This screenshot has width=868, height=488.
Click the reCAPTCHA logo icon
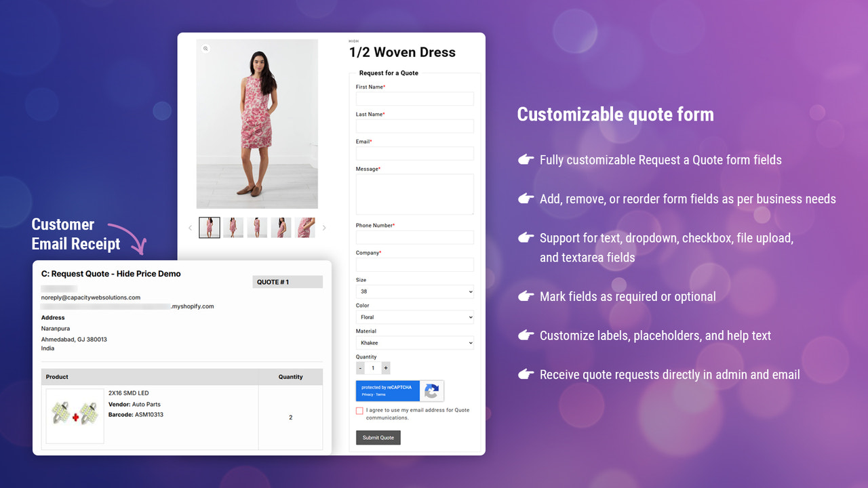tap(432, 390)
